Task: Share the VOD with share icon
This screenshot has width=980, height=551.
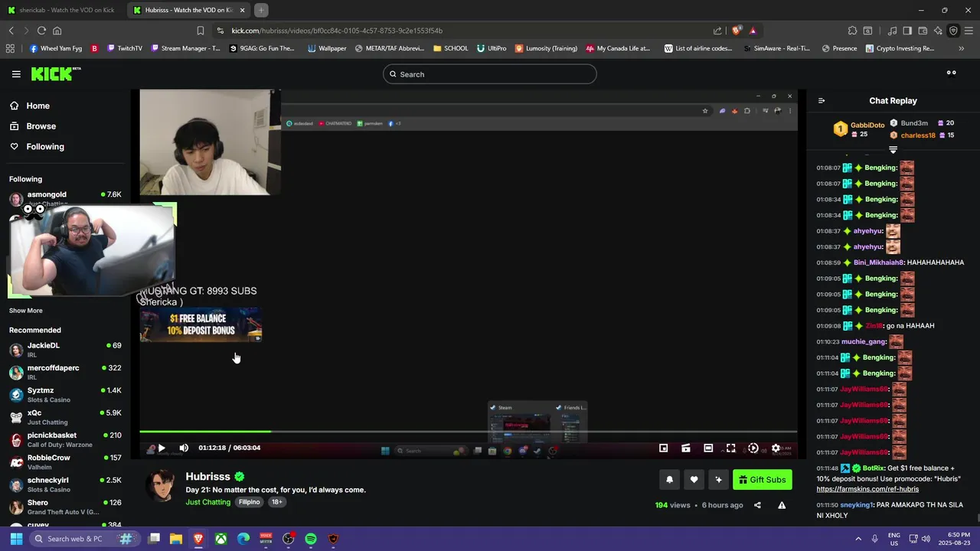Action: (757, 505)
